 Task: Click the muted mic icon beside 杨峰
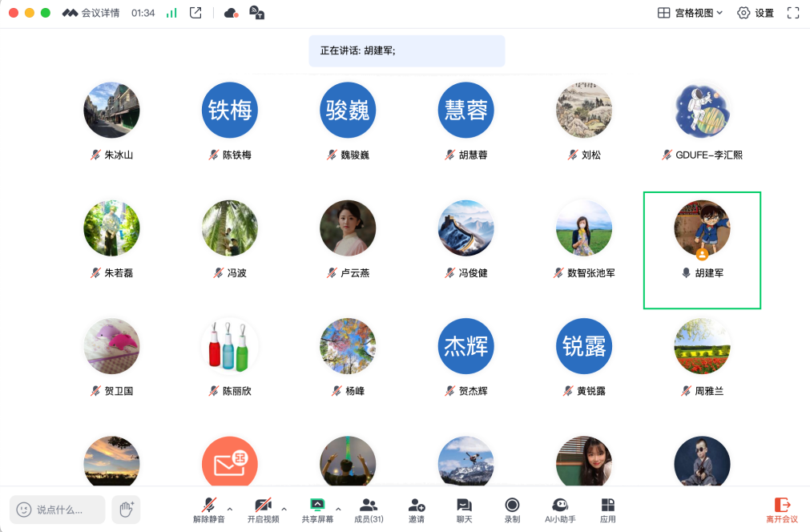point(336,391)
